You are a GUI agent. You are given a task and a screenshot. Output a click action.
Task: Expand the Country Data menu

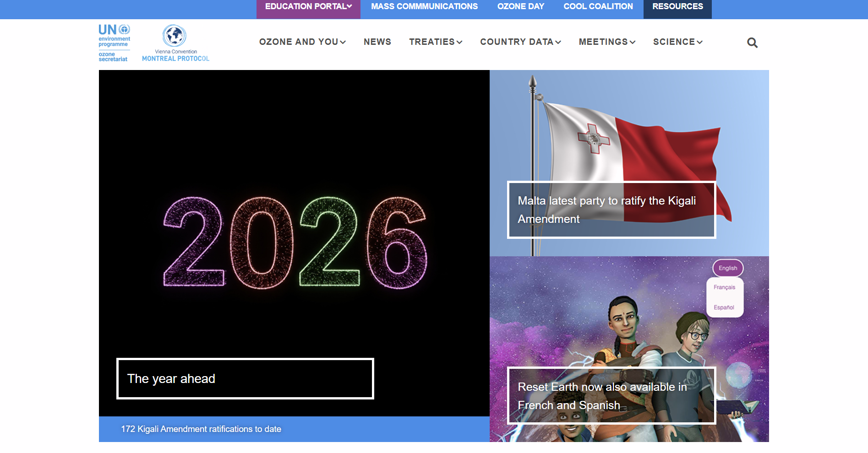520,42
